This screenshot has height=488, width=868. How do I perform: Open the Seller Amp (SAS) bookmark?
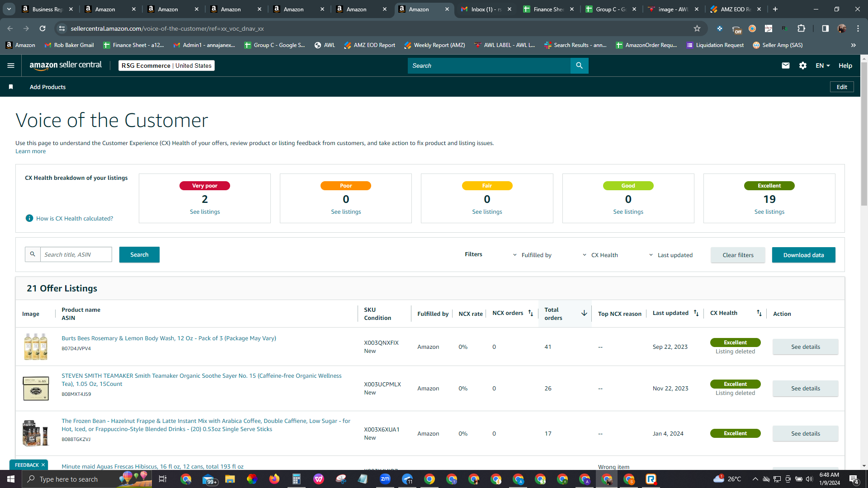(778, 45)
